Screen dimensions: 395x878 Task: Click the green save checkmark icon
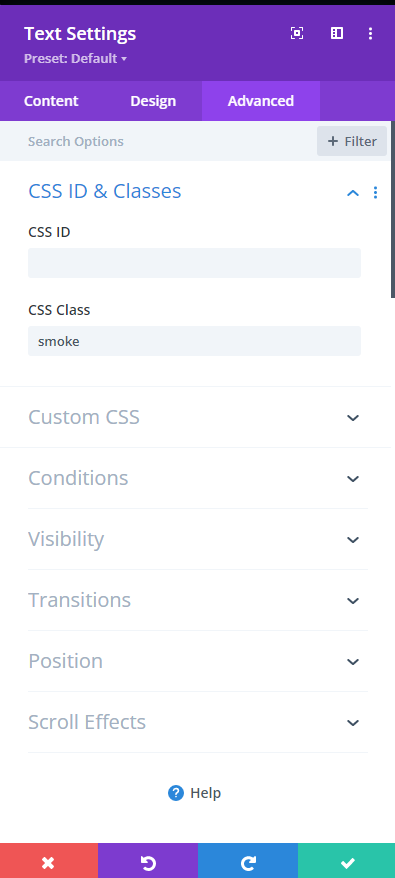347,863
